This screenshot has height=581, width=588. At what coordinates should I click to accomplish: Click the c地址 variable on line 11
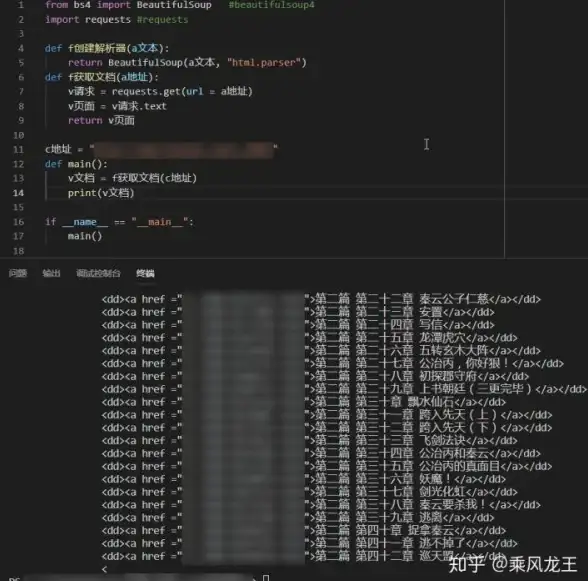point(58,149)
